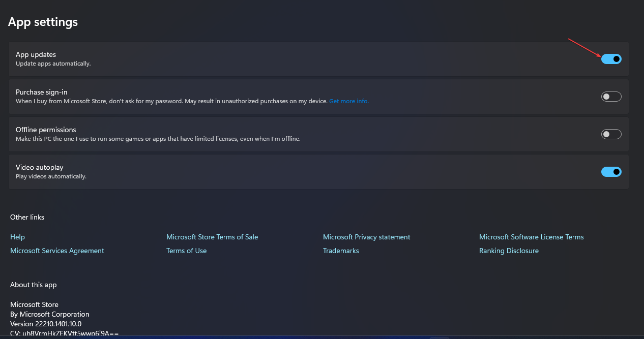The image size is (644, 339).
Task: Open the Get more info link
Action: [349, 101]
